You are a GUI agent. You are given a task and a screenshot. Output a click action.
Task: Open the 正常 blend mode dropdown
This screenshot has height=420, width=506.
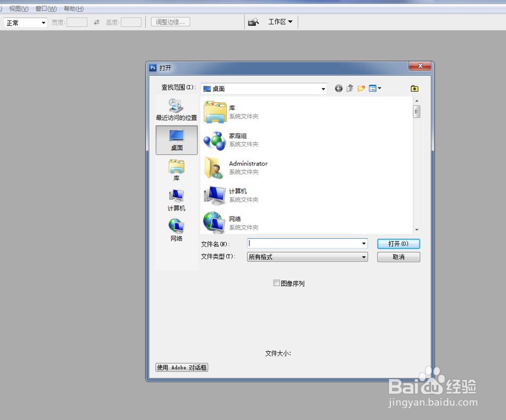pos(25,22)
